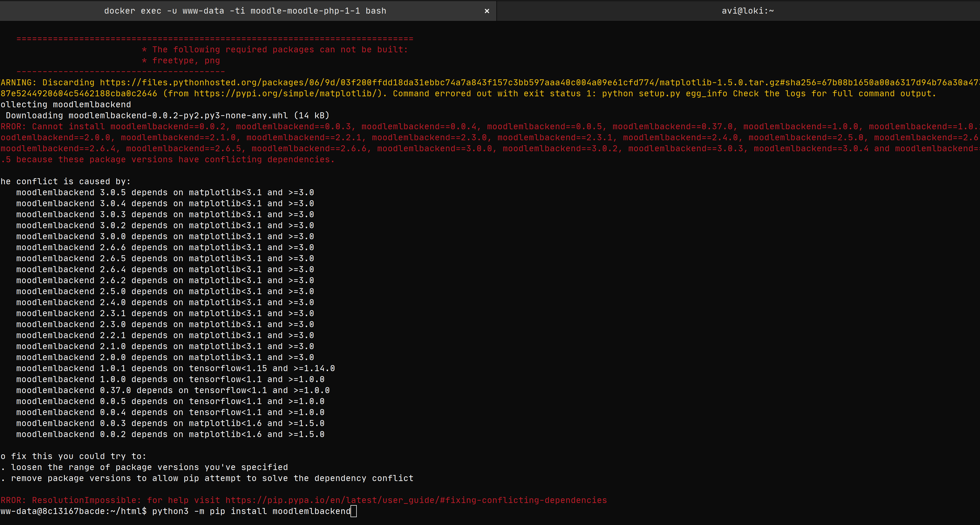This screenshot has height=525, width=980.
Task: Click the line 'moodlemlbackend 2.6.5 depends on matplotlib'
Action: click(x=165, y=259)
